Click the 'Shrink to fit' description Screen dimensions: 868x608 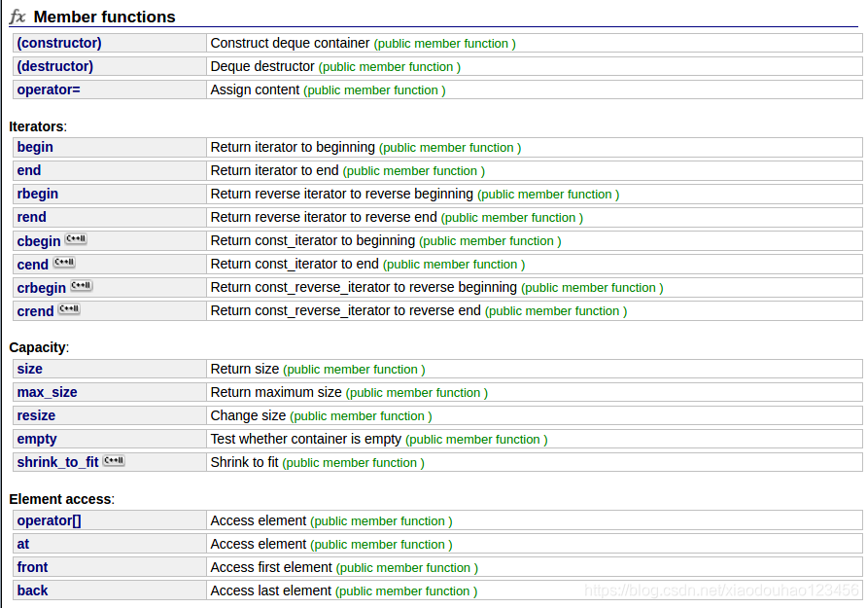tap(245, 462)
